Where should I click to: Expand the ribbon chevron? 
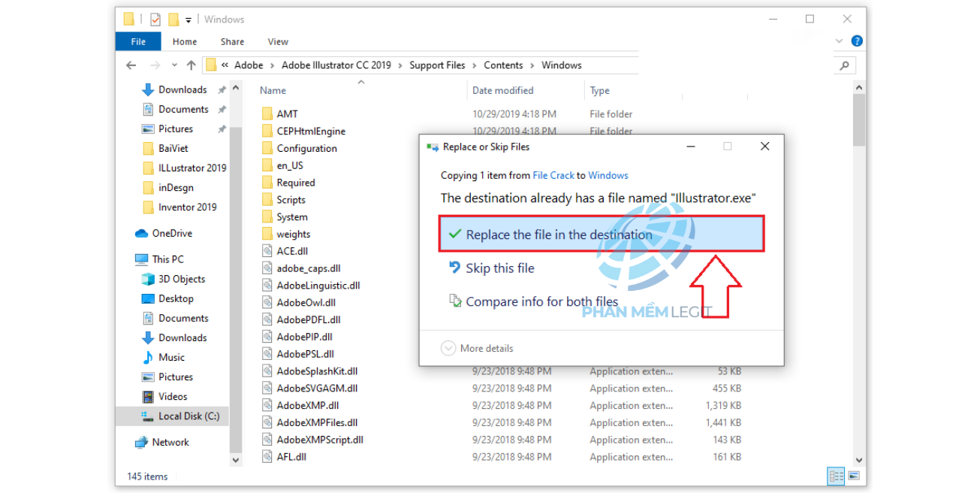point(840,41)
